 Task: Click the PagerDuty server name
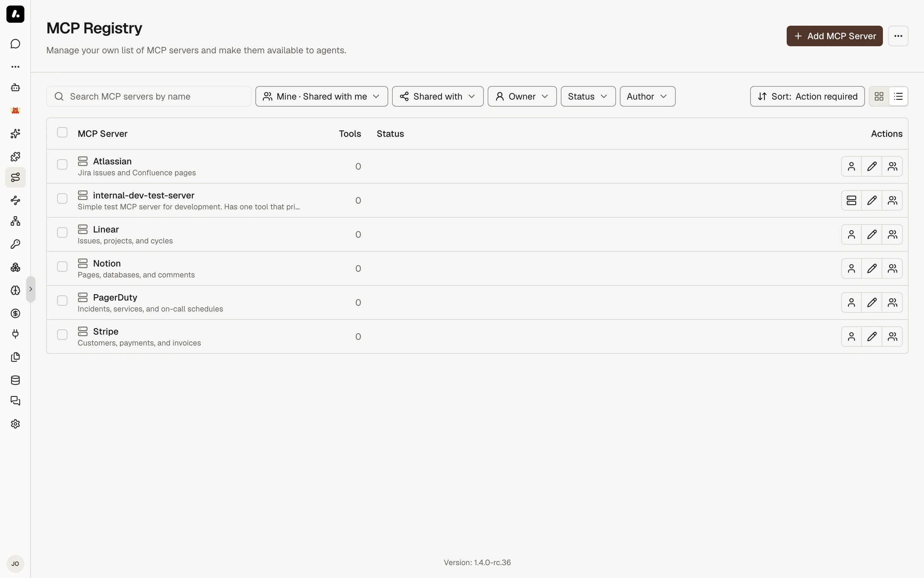tap(115, 297)
